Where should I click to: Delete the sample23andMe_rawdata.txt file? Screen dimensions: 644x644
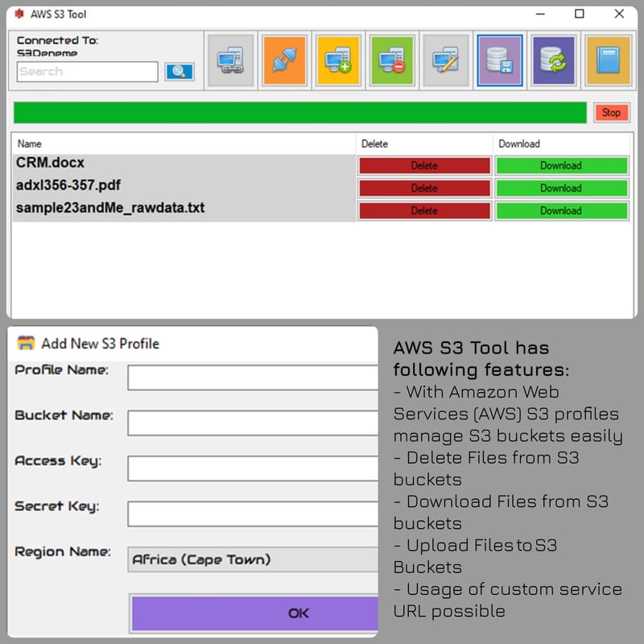coord(424,211)
